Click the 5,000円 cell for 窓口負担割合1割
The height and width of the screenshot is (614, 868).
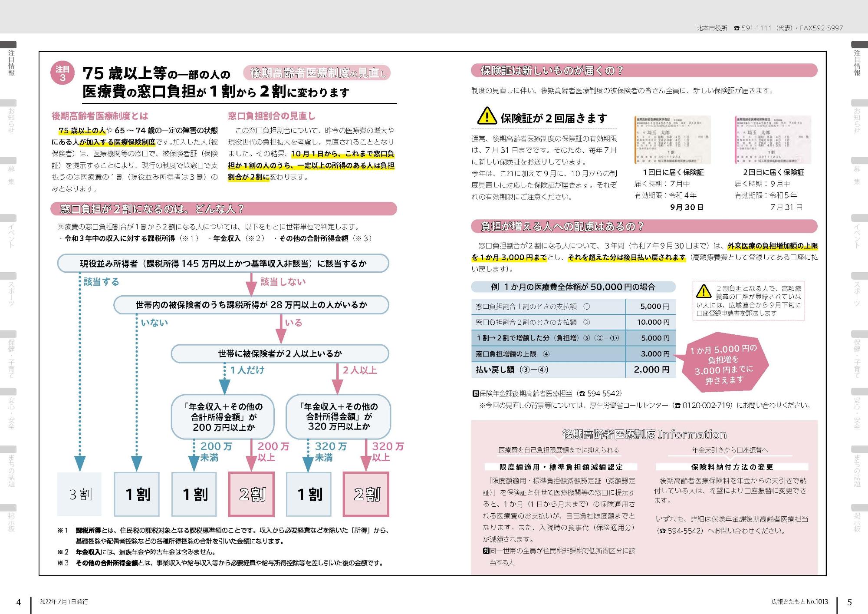pos(651,307)
